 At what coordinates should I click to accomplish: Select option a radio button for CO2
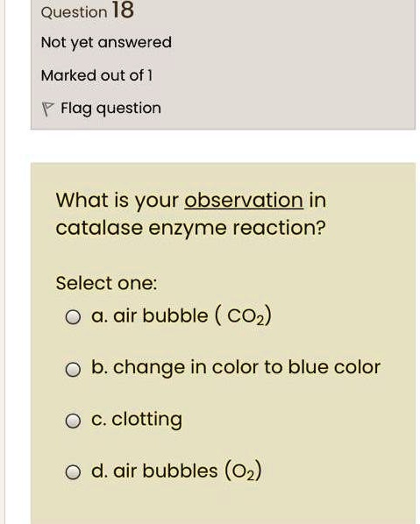click(x=73, y=317)
